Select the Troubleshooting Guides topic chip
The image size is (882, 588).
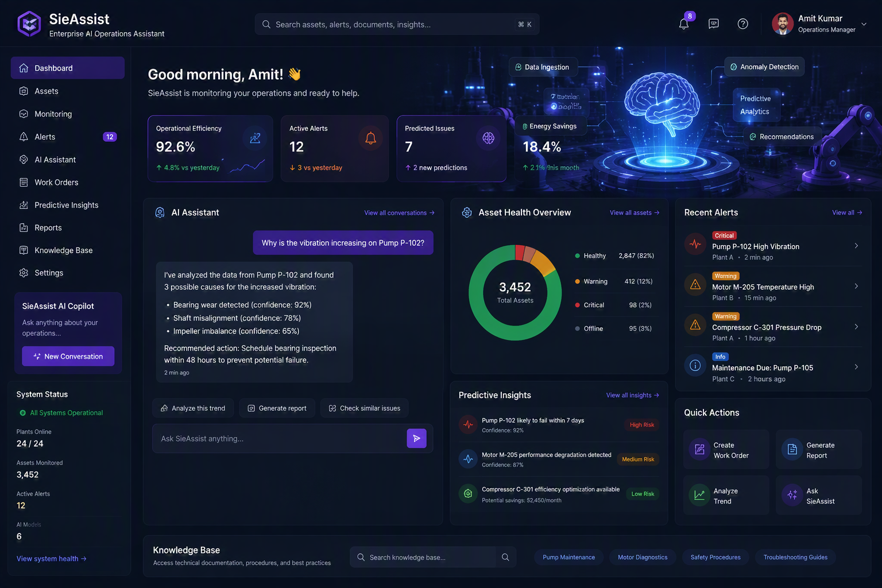click(x=795, y=557)
